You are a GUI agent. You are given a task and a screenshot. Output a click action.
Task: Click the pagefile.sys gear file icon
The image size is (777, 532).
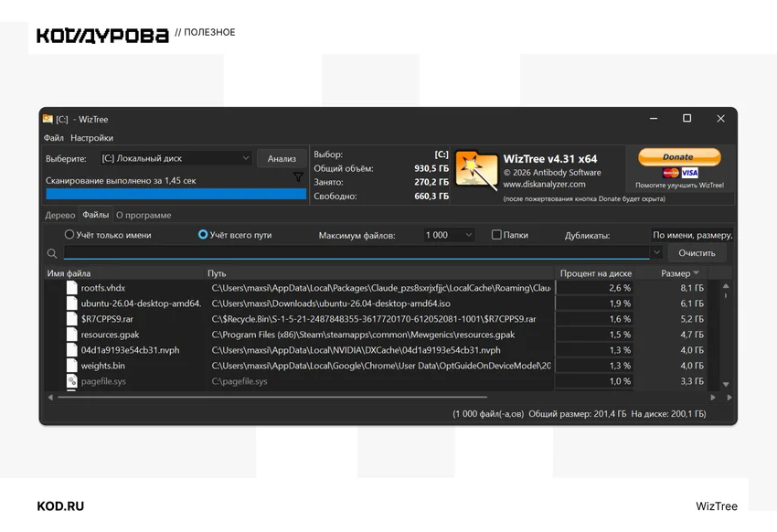(72, 381)
